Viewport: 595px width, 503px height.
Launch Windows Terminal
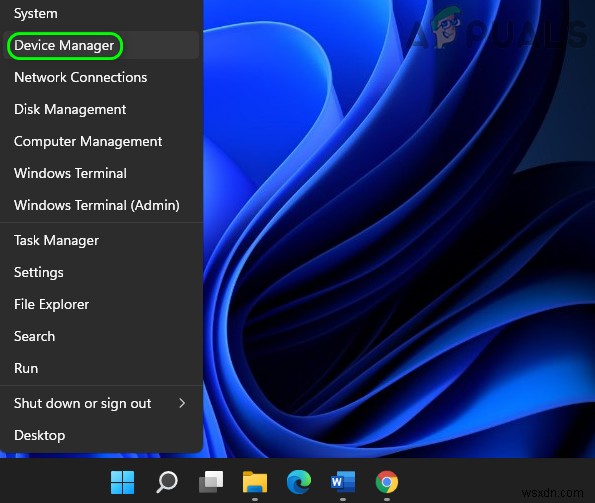(101, 173)
